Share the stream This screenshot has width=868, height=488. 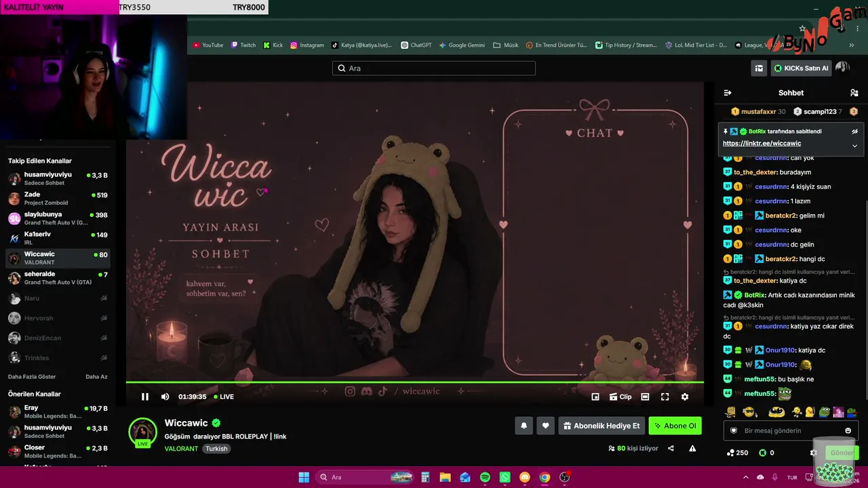pos(671,448)
